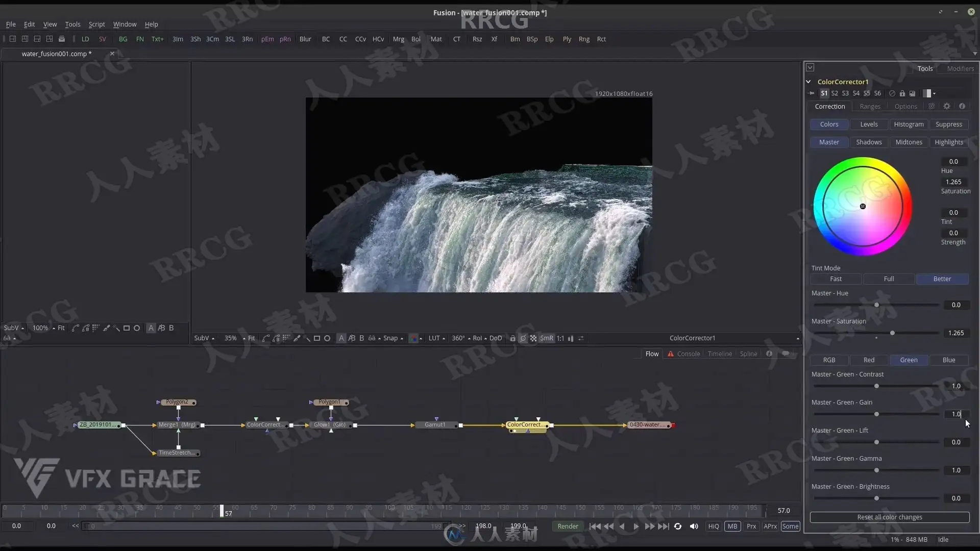
Task: Click Reset all color changes
Action: pyautogui.click(x=889, y=517)
